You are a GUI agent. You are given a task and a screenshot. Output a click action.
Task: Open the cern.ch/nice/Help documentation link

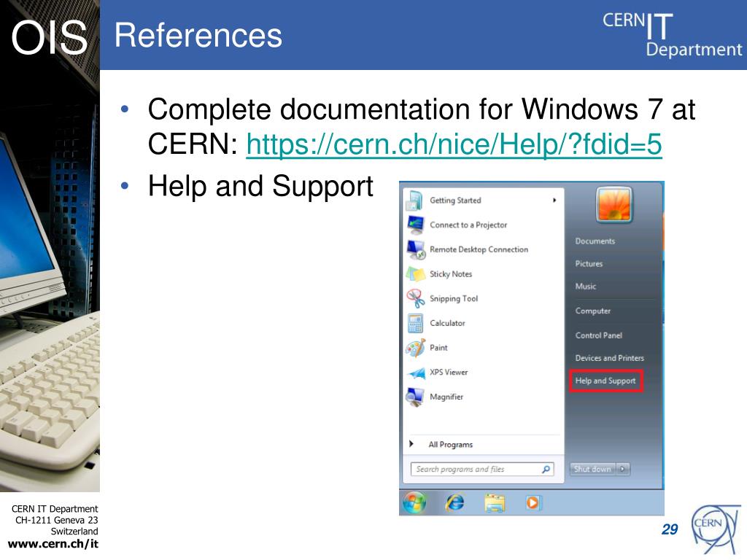454,144
